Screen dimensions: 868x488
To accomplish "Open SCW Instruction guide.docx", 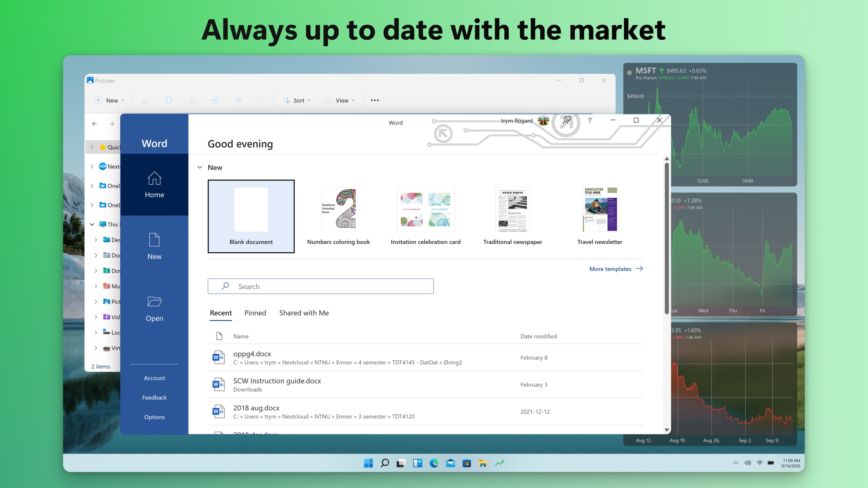I will pyautogui.click(x=425, y=385).
